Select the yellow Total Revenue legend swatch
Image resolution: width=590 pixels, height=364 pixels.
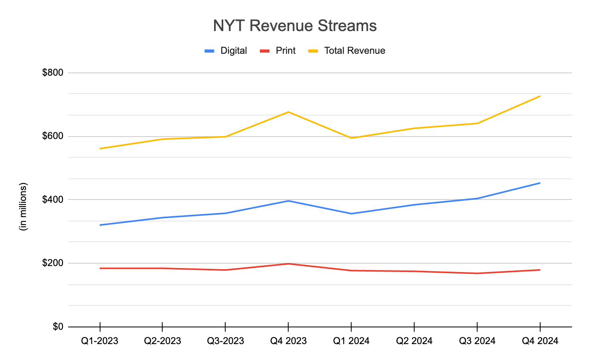313,51
